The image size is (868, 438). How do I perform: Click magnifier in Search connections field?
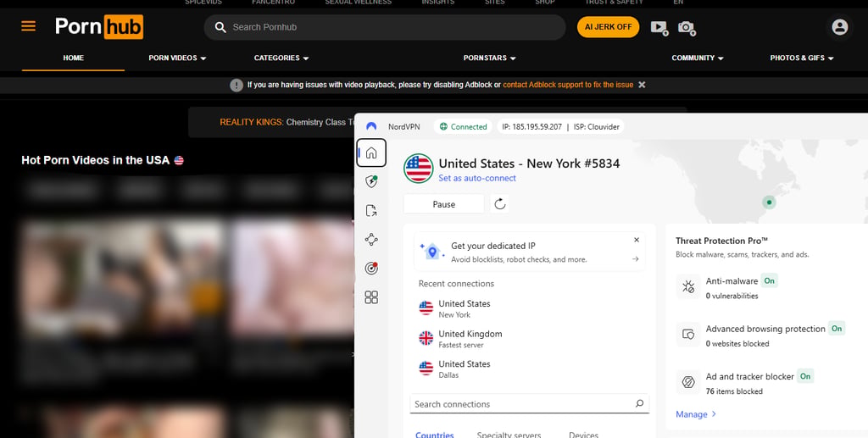point(639,404)
